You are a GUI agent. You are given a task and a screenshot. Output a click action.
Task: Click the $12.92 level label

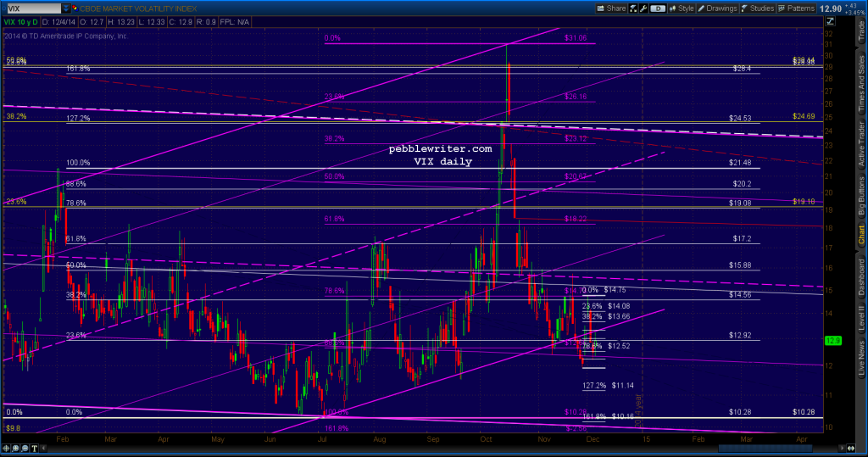[x=740, y=335]
